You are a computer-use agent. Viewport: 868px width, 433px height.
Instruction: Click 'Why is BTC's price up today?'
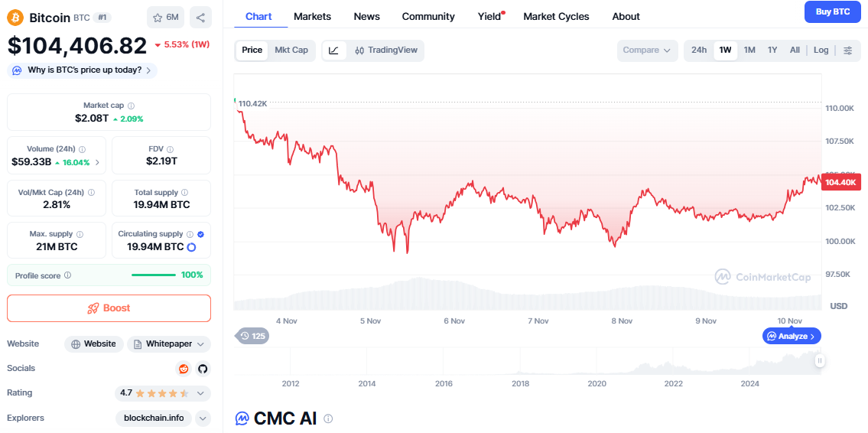[x=83, y=70]
